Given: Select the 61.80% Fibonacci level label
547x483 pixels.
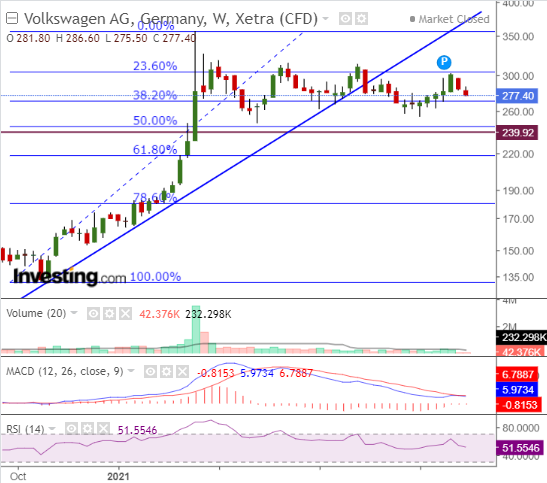Looking at the screenshot, I should coord(155,149).
